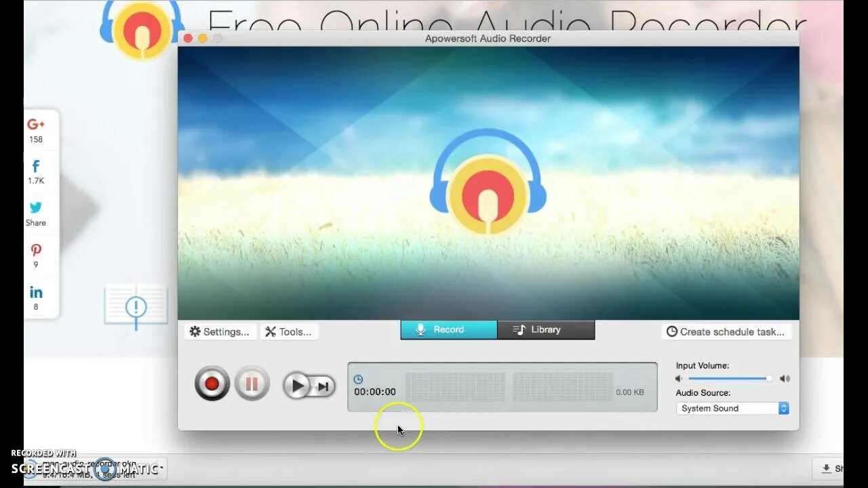The height and width of the screenshot is (488, 868).
Task: Open the Settings... menu
Action: point(220,331)
